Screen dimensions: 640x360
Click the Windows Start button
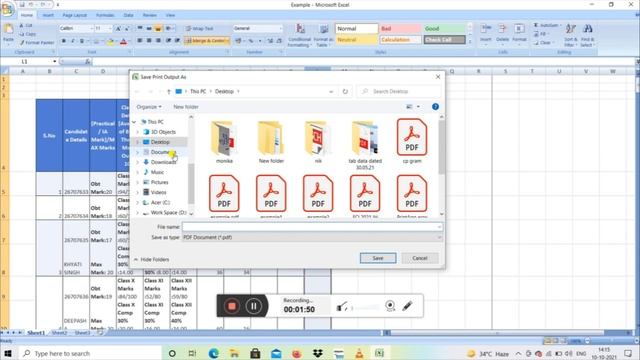pos(8,353)
